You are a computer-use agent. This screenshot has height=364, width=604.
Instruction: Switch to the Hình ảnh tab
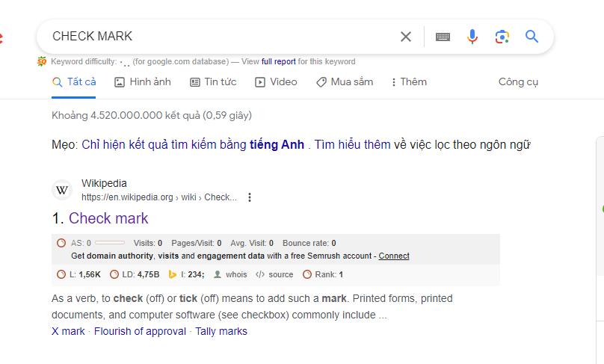142,82
